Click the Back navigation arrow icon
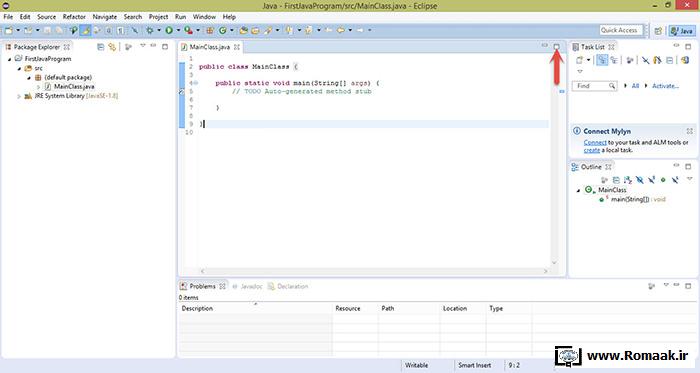 341,30
